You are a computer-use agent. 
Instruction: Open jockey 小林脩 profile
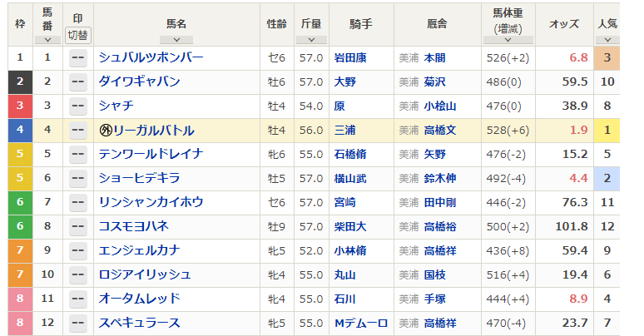pos(350,250)
